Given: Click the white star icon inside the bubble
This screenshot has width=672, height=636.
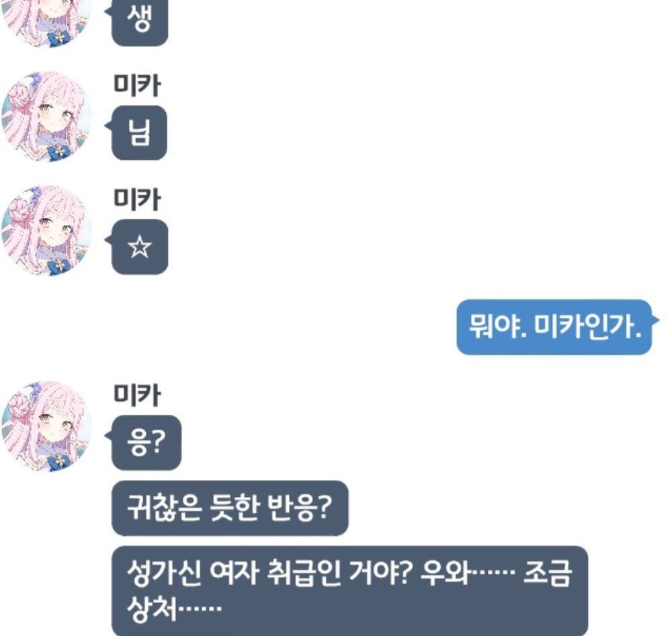Looking at the screenshot, I should (140, 247).
